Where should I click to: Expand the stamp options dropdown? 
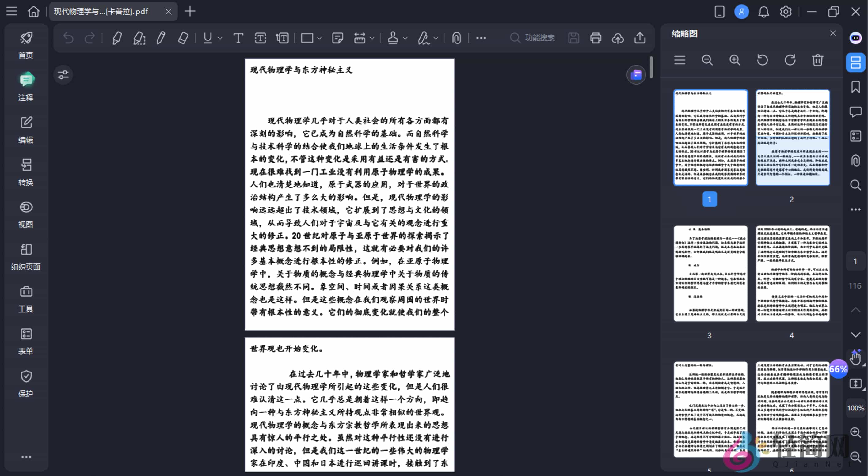tap(405, 38)
